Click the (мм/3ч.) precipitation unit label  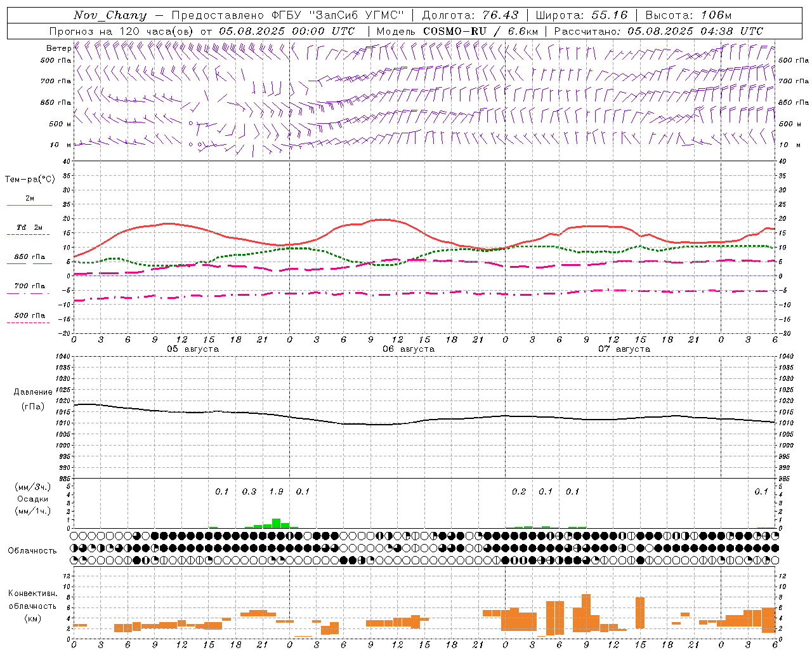coord(32,487)
